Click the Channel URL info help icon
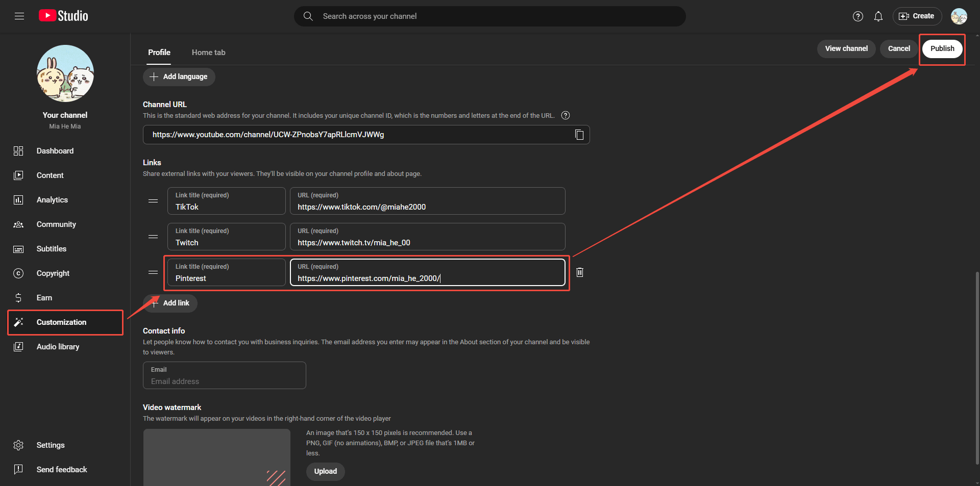980x486 pixels. [x=565, y=115]
